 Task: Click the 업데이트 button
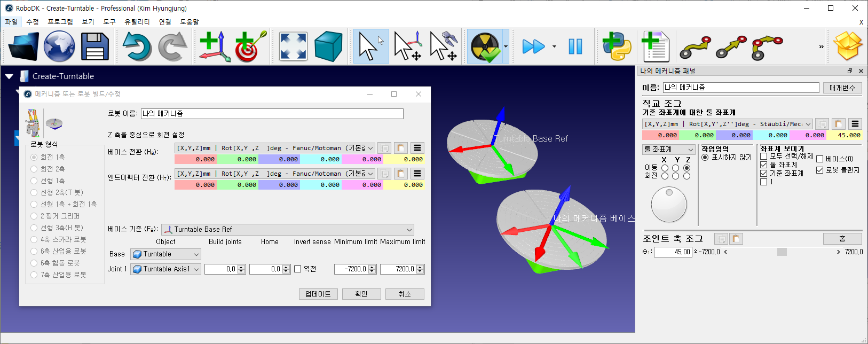[x=318, y=294]
